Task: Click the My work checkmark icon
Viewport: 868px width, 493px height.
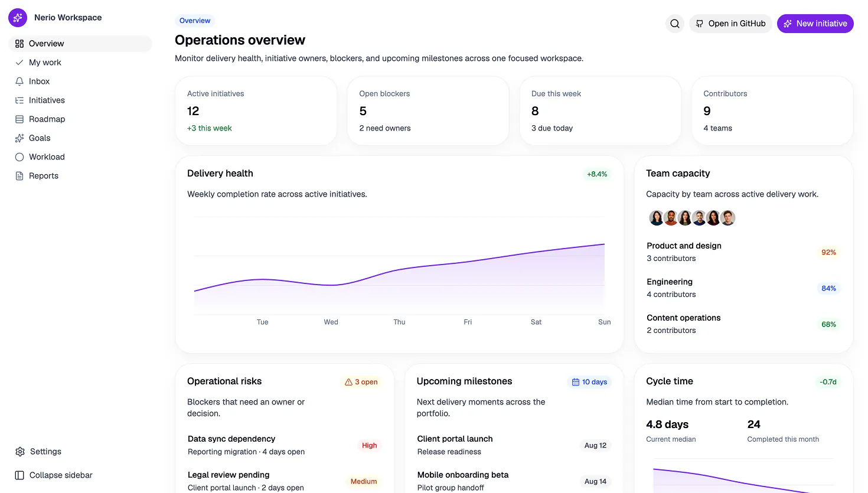Action: [x=19, y=63]
